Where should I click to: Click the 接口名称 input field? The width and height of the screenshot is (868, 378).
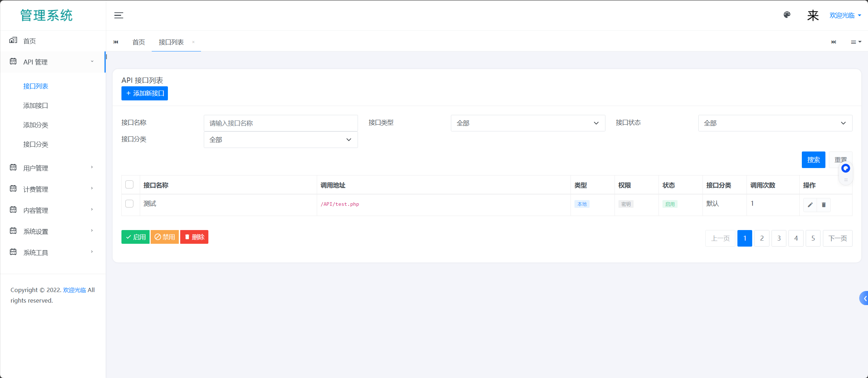pos(281,123)
